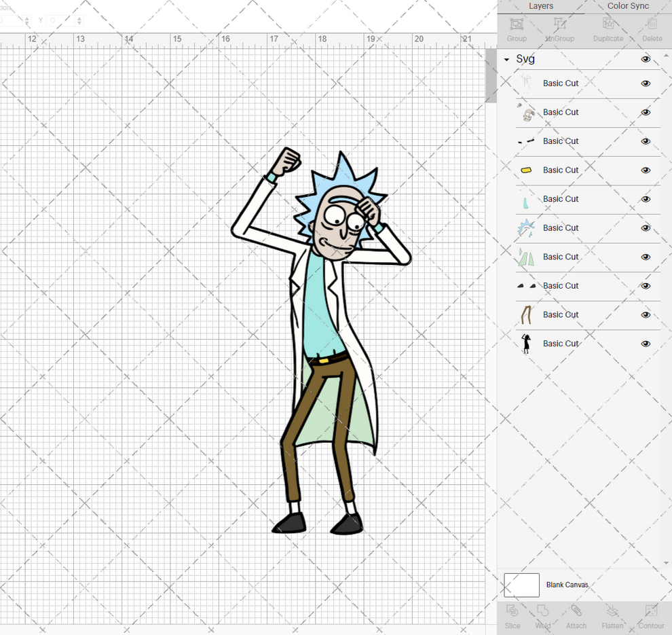This screenshot has height=635, width=672.
Task: Click the vertical scrollbar beside the canvas
Action: (491, 75)
